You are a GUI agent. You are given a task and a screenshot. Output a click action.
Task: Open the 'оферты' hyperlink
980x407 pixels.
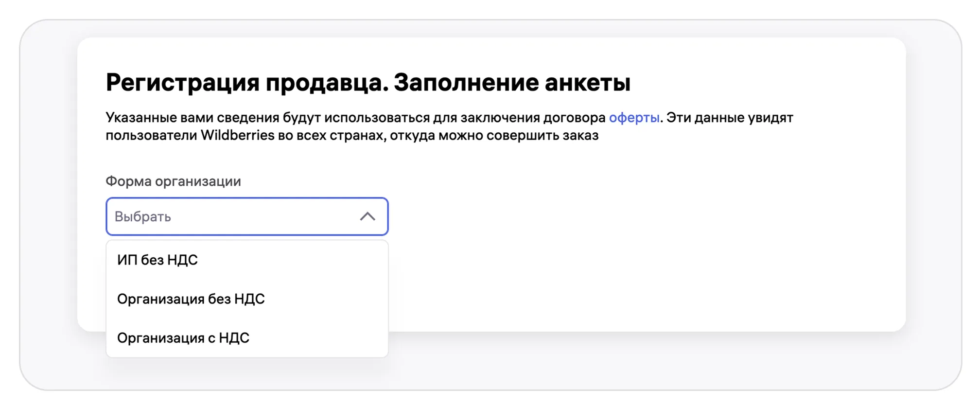pyautogui.click(x=634, y=118)
